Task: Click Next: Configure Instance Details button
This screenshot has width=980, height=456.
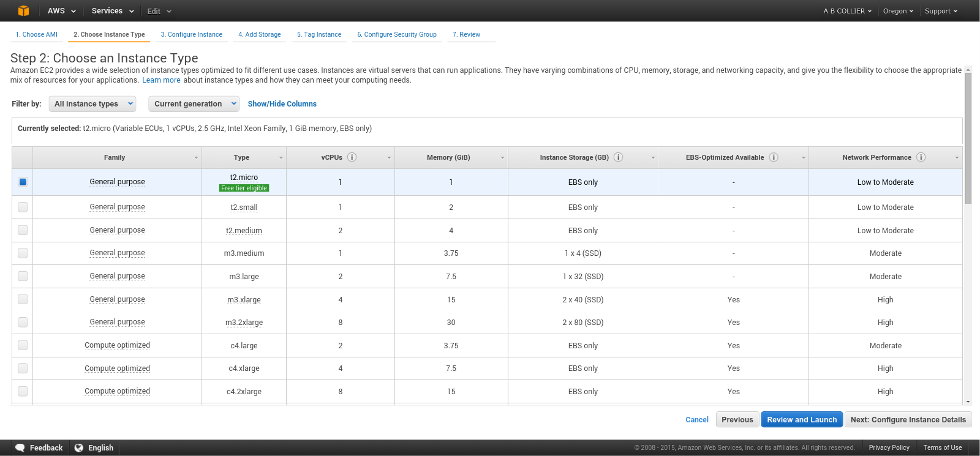Action: tap(908, 420)
